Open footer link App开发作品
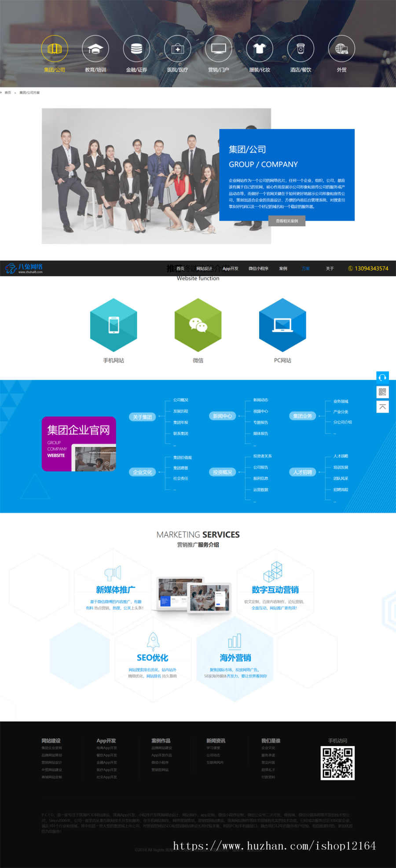The height and width of the screenshot is (868, 396). coord(162,755)
